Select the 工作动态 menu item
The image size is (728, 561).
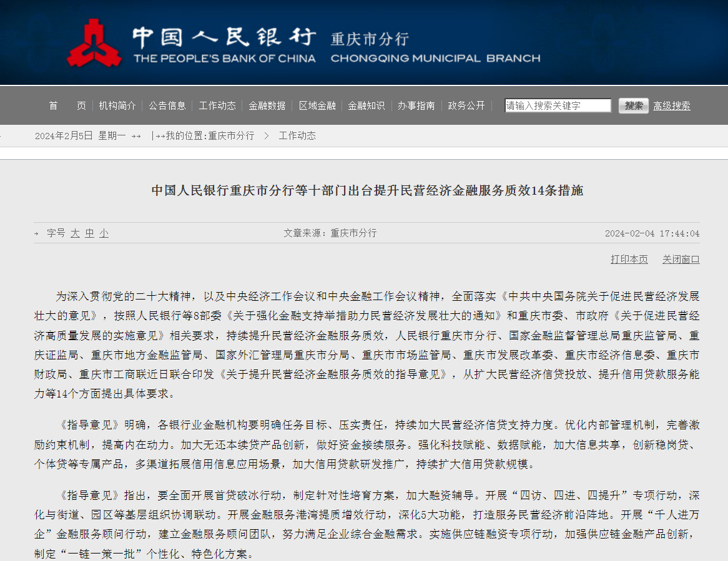point(217,105)
